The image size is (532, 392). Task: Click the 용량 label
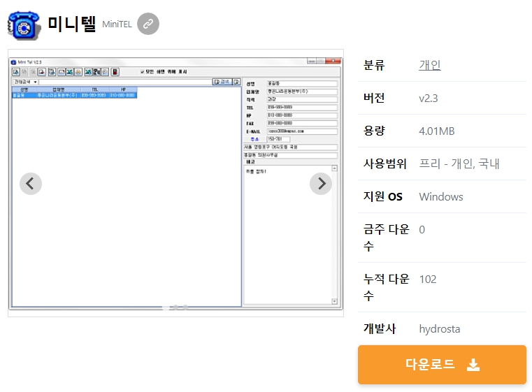point(374,131)
